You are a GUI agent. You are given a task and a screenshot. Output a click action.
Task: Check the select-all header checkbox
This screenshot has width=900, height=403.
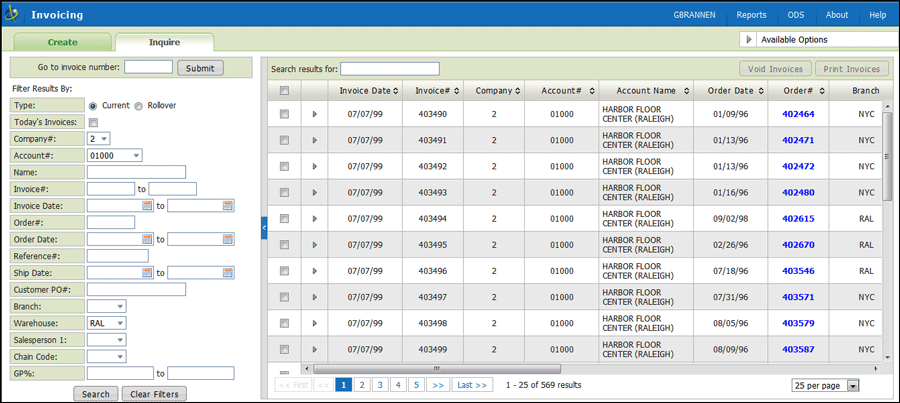(x=284, y=91)
